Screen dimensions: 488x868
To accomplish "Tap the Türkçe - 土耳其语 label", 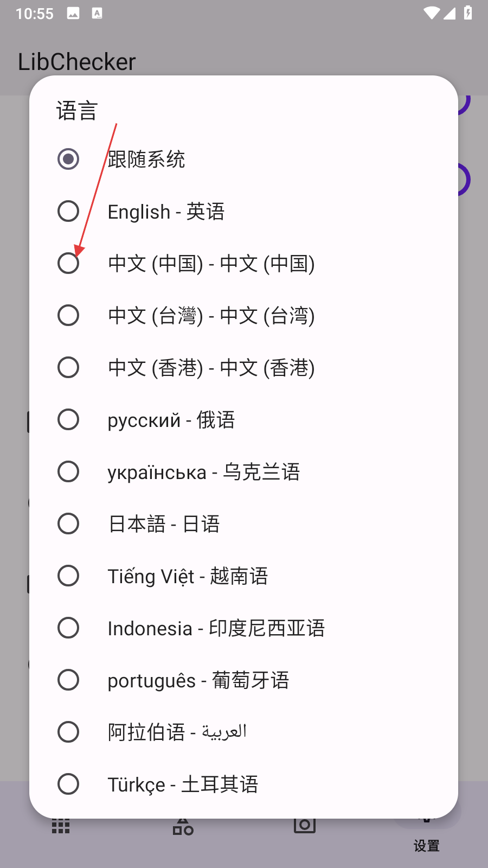I will 183,784.
